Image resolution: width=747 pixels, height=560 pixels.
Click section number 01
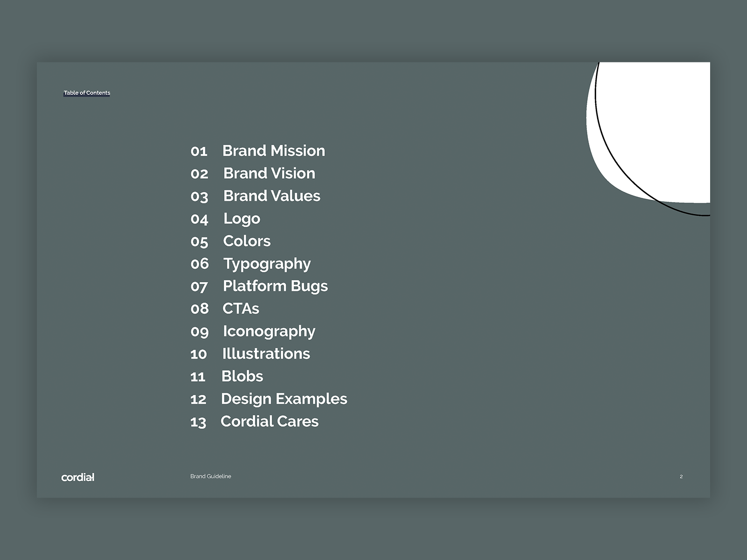199,151
